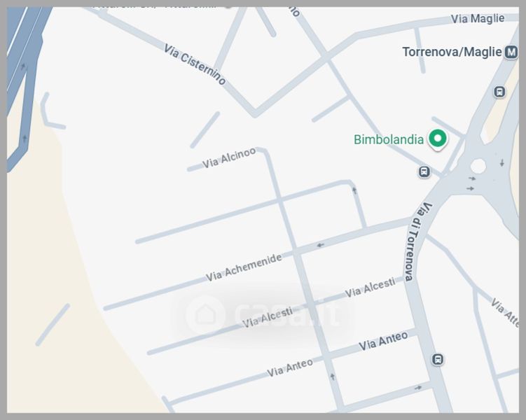The height and width of the screenshot is (420, 526).
Task: Select the bus stop icon beneath Bimbolandia
Action: point(424,172)
